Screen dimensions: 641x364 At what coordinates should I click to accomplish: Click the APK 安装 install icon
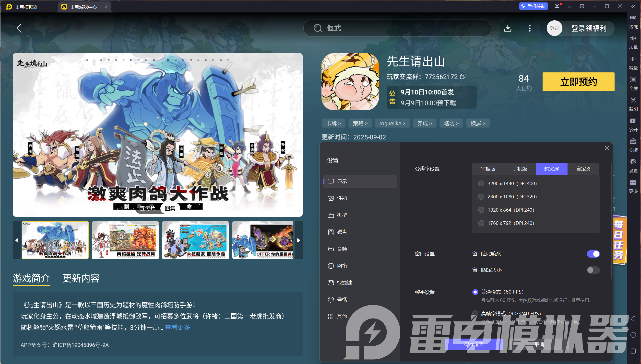pos(633,145)
